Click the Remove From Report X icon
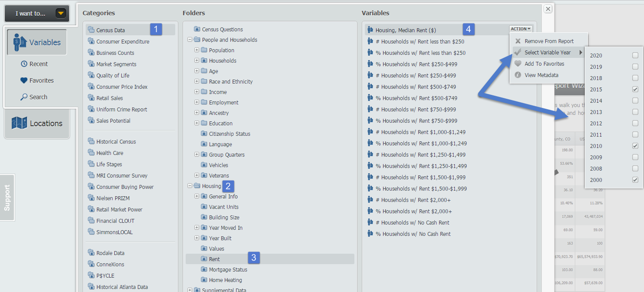This screenshot has width=644, height=292. [517, 41]
